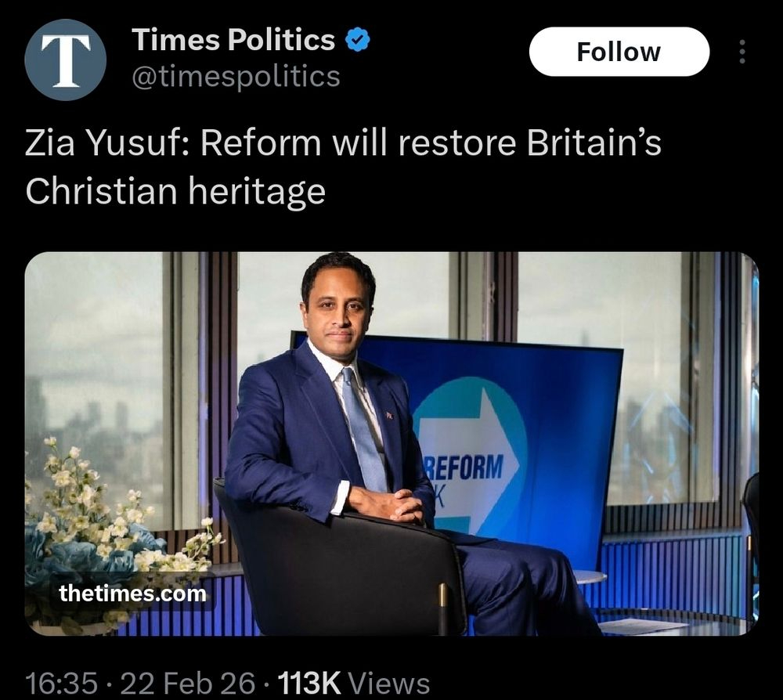The height and width of the screenshot is (700, 783).
Task: Open the article preview card image
Action: [x=392, y=444]
